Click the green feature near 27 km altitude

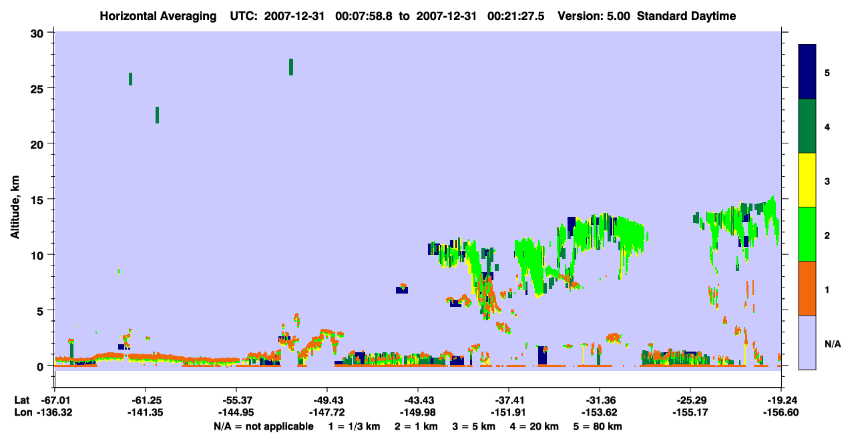(291, 67)
